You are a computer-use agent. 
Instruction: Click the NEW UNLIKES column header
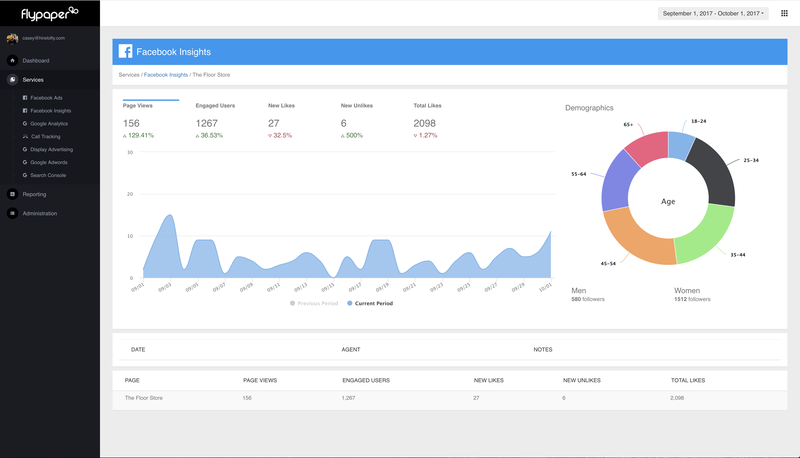(x=582, y=380)
